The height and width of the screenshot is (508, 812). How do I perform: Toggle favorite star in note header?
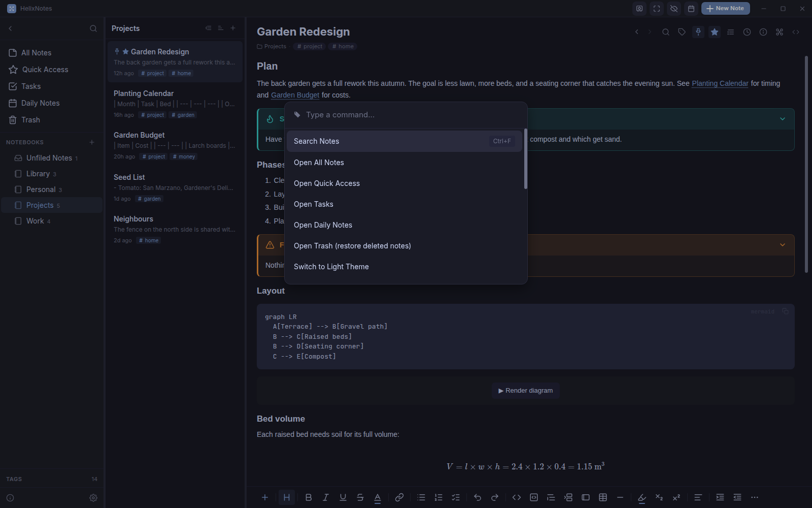coord(715,32)
